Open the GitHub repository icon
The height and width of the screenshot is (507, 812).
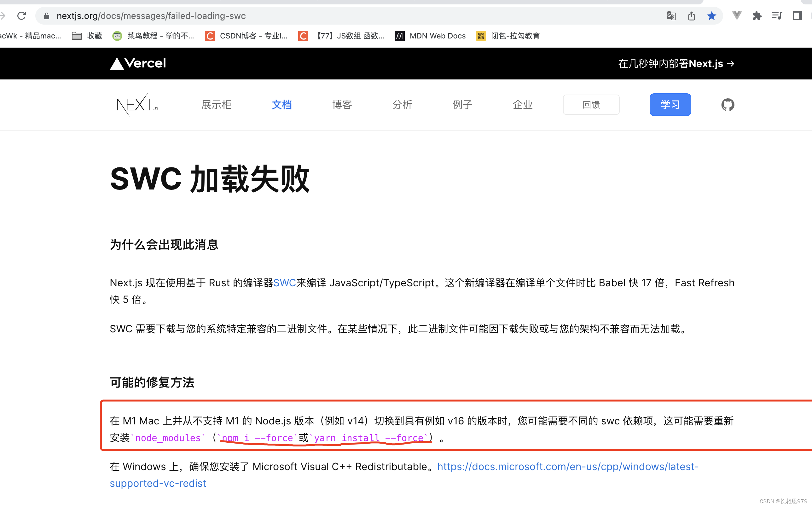pos(728,105)
